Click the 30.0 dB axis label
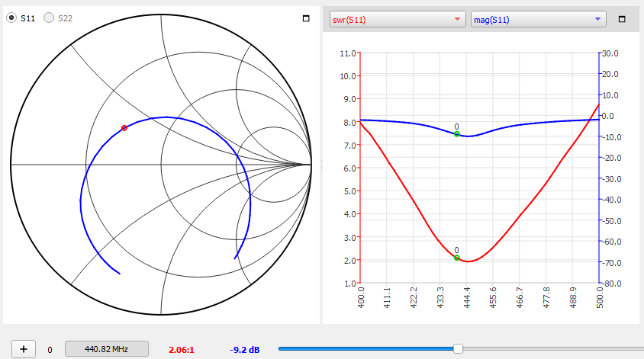Viewport: 644px width, 359px height. coord(610,53)
